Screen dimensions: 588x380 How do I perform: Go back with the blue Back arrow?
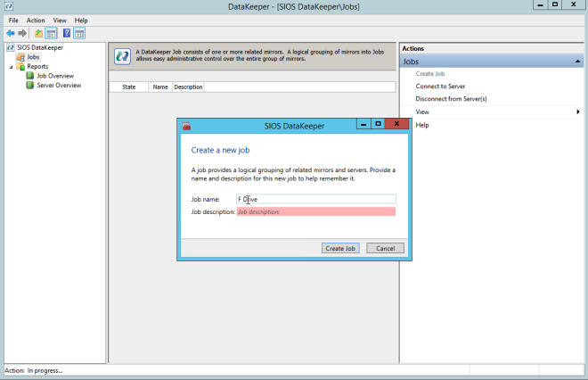click(11, 33)
